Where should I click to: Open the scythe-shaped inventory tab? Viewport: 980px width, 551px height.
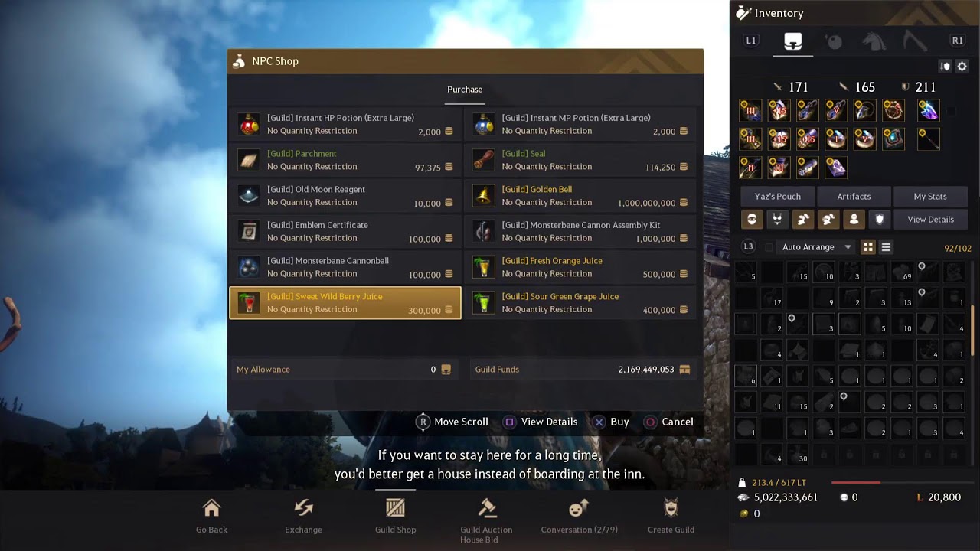(x=913, y=41)
